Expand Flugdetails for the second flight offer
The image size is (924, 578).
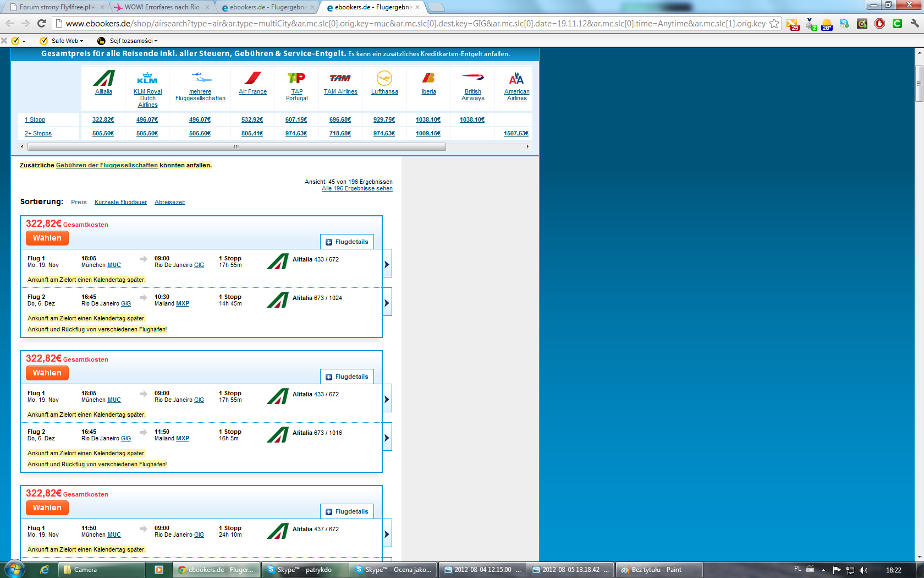(x=347, y=377)
